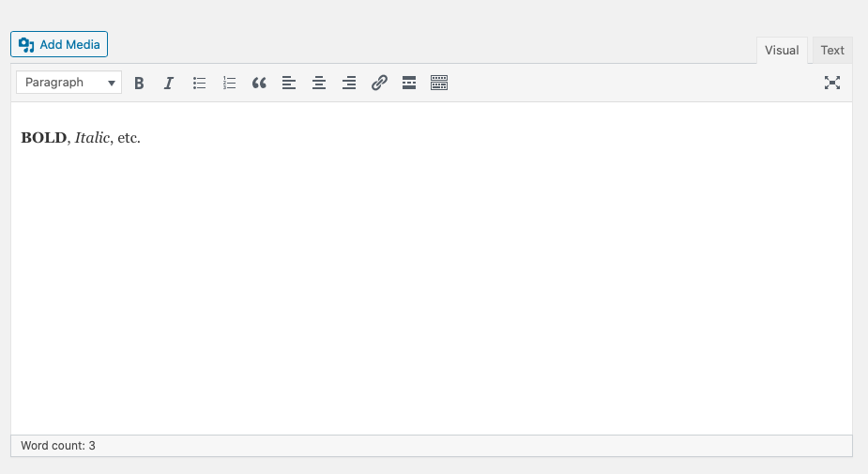Screen dimensions: 868x474
Task: Switch to the Visual editor tab
Action: click(x=782, y=51)
